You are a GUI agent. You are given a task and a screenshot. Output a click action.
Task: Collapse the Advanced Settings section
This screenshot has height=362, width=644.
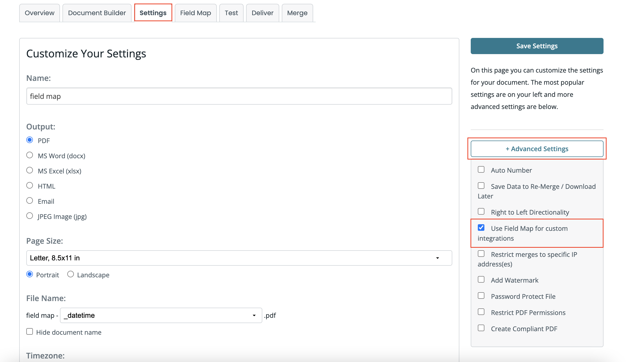(x=537, y=149)
